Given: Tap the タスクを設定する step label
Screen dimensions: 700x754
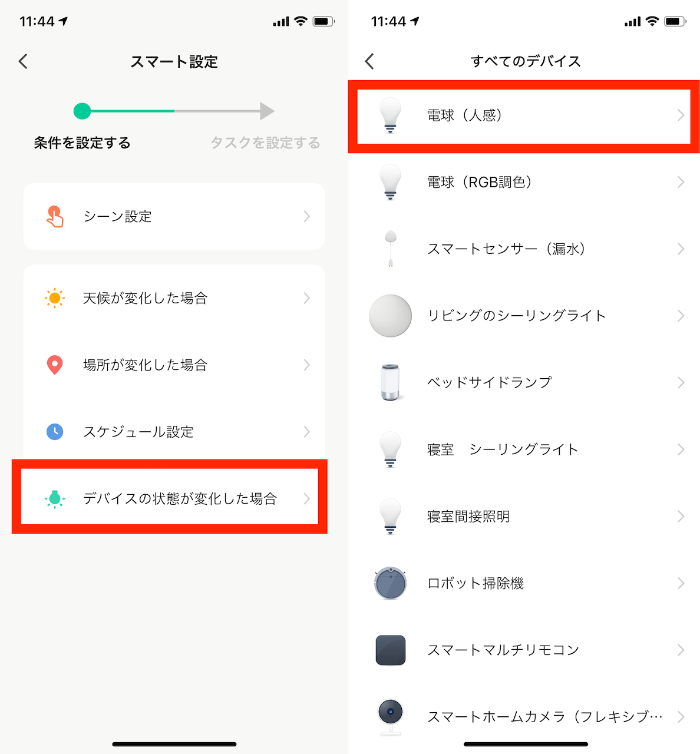Looking at the screenshot, I should click(265, 143).
